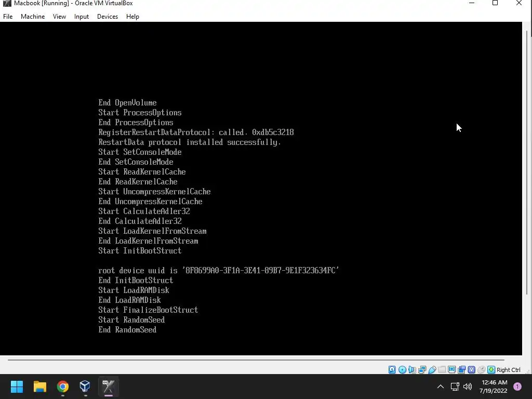Click the 'End RandomSeed' line

(127, 330)
